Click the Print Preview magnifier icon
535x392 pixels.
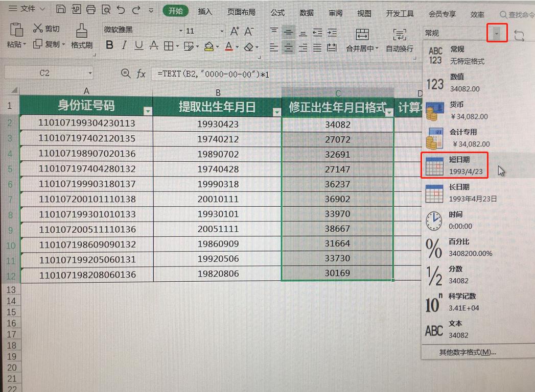[107, 9]
